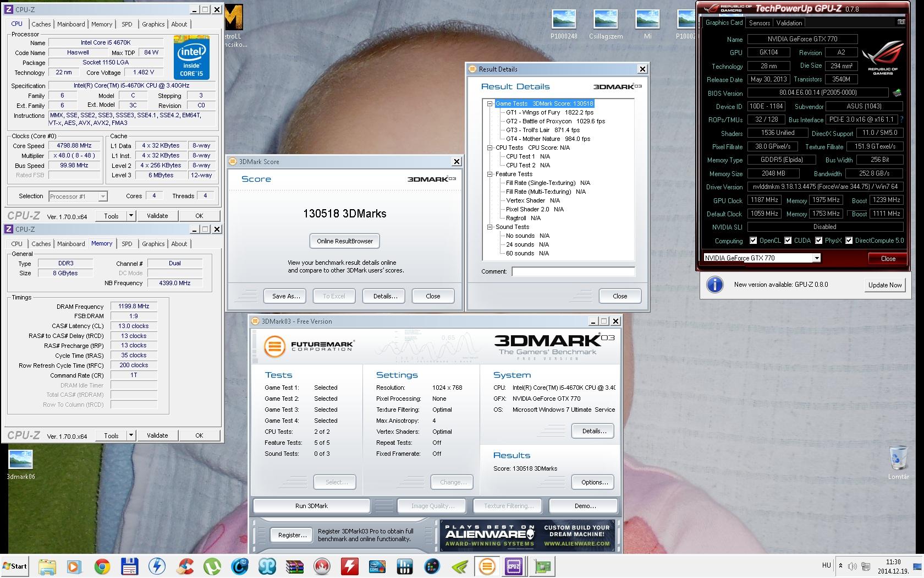Image resolution: width=924 pixels, height=578 pixels.
Task: Open the P1000248 desktop image
Action: click(564, 24)
